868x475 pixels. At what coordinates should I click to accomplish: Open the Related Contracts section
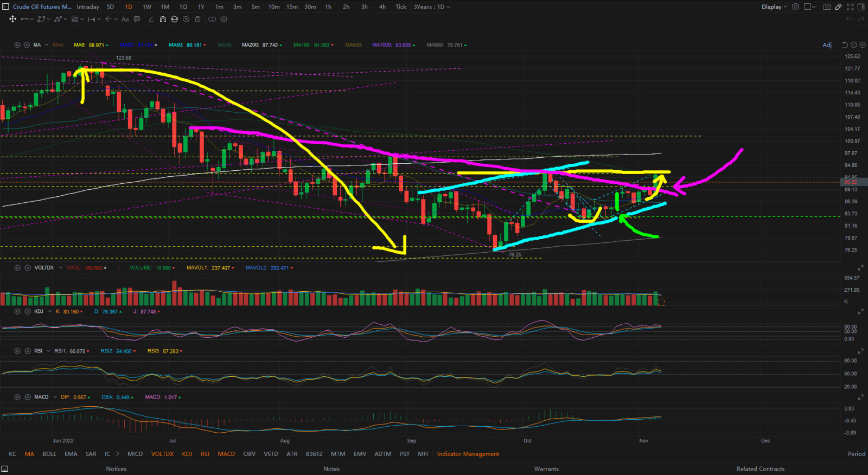click(x=761, y=469)
